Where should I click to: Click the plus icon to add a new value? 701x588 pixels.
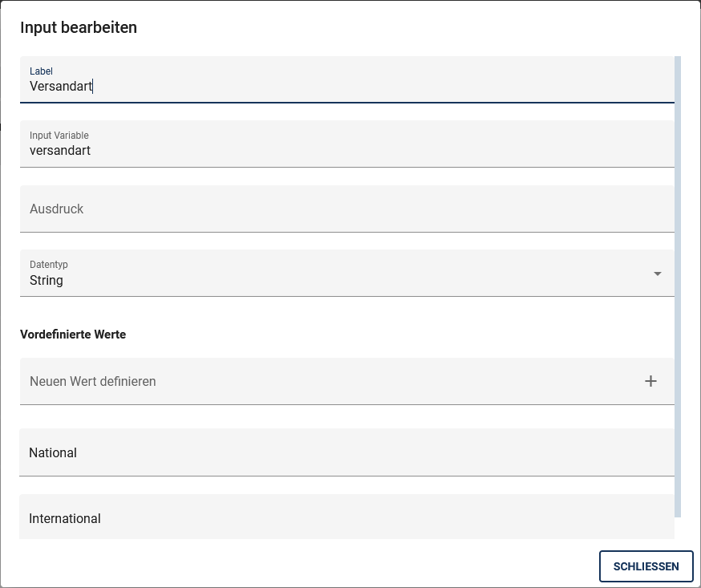pyautogui.click(x=651, y=381)
